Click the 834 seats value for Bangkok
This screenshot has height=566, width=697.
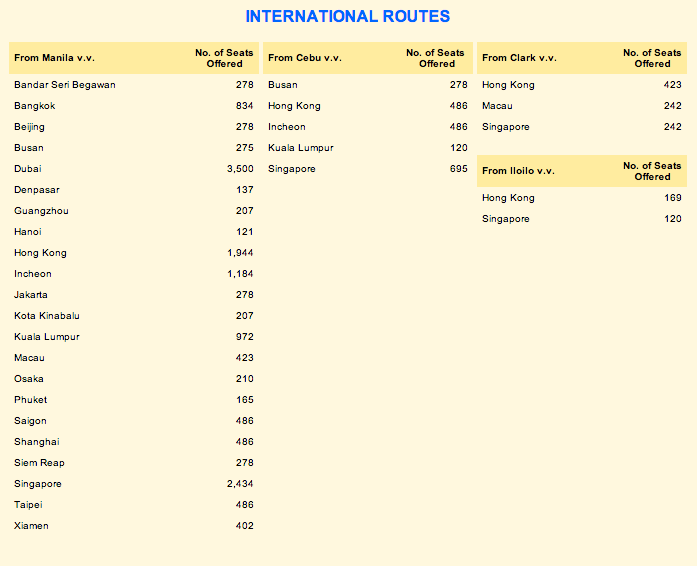coord(244,106)
